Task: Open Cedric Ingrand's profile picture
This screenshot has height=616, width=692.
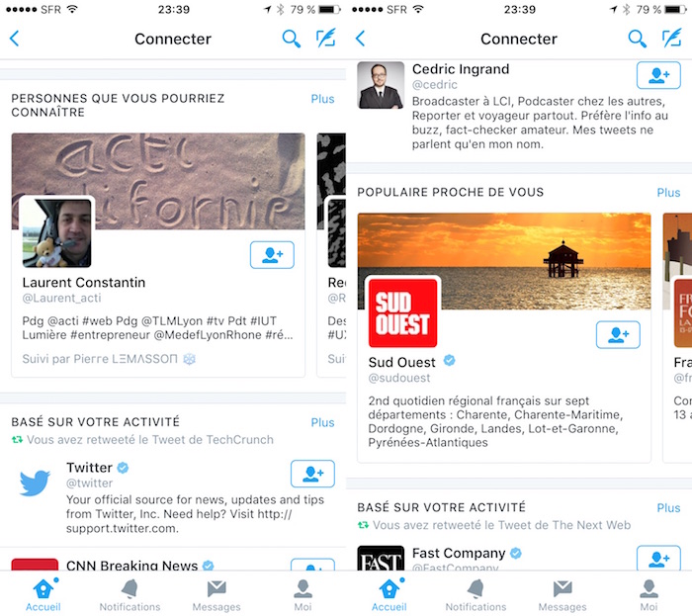Action: point(381,85)
